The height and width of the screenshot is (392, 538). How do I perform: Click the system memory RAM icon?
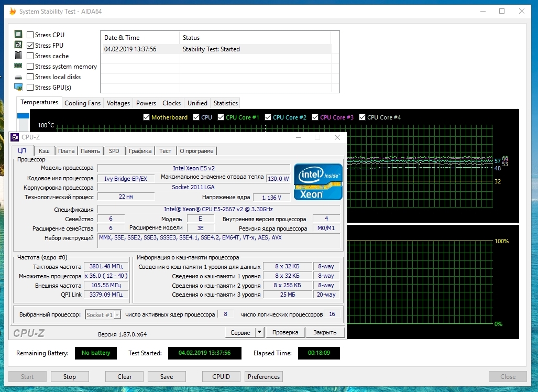[x=18, y=66]
